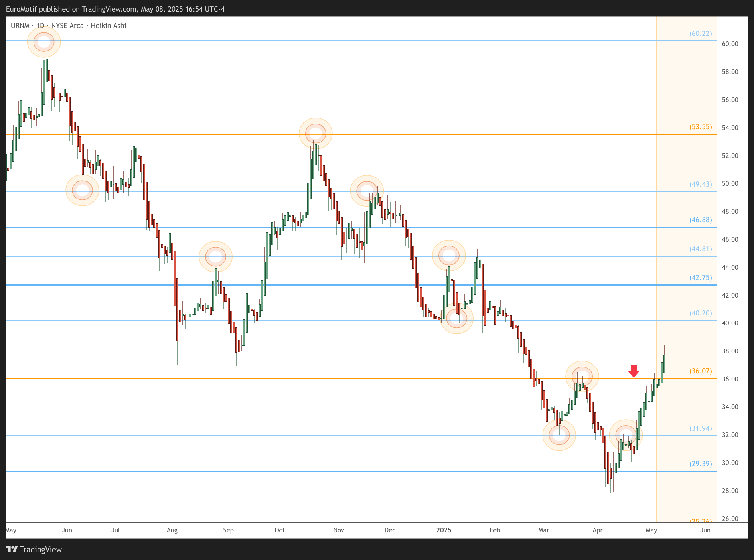Click the 52.00 price axis tick
754x560 pixels.
click(x=730, y=156)
